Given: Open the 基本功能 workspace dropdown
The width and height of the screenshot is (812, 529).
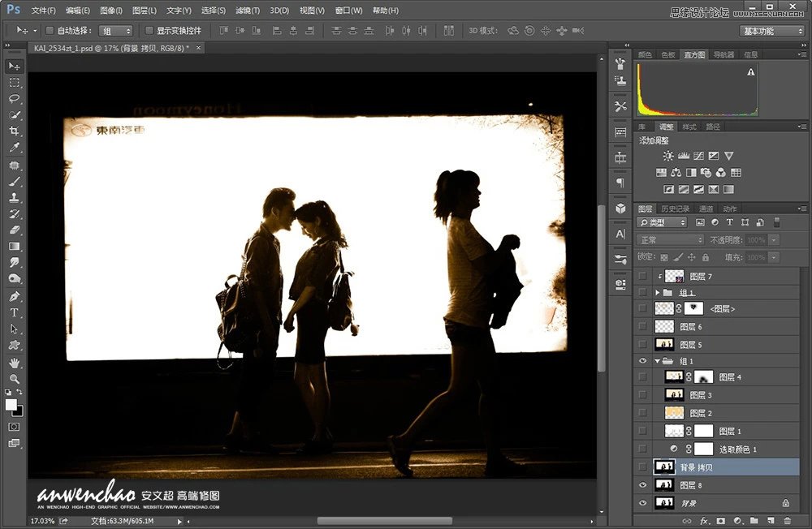Looking at the screenshot, I should (x=771, y=31).
